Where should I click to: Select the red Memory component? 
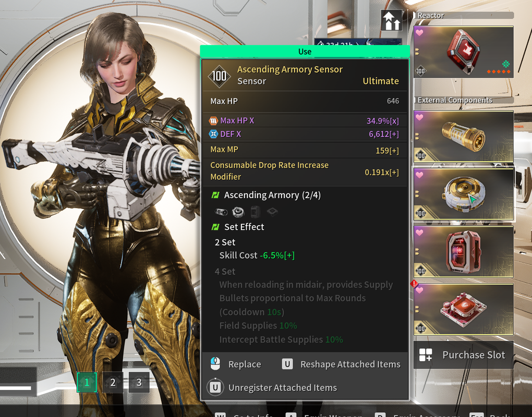pos(464,252)
